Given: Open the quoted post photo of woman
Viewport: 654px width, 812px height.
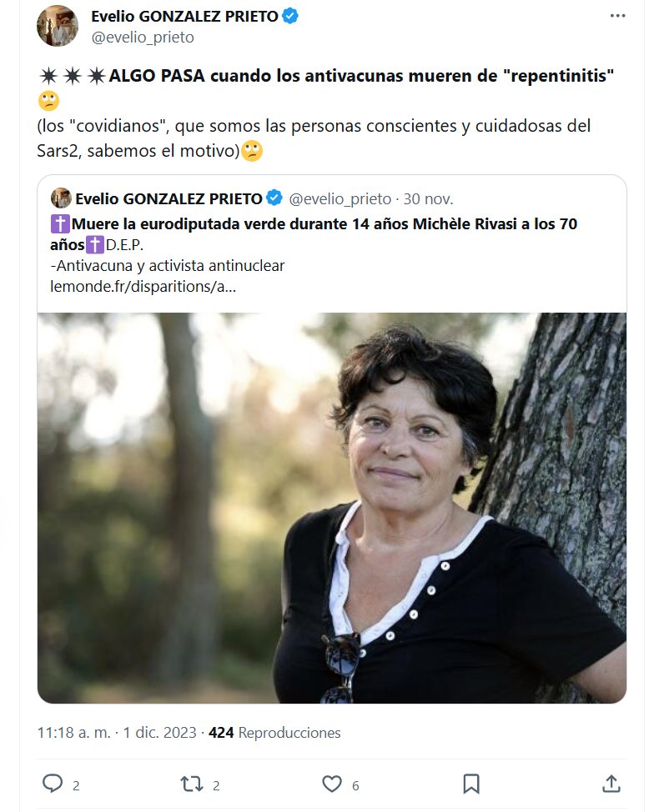Looking at the screenshot, I should [x=332, y=507].
